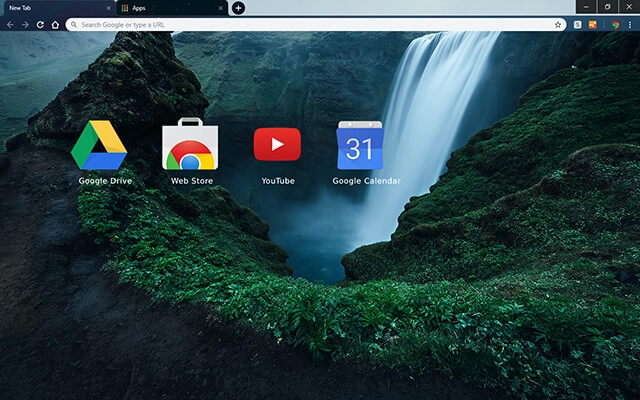Go forward using the forward arrow
This screenshot has height=400, width=640.
25,25
